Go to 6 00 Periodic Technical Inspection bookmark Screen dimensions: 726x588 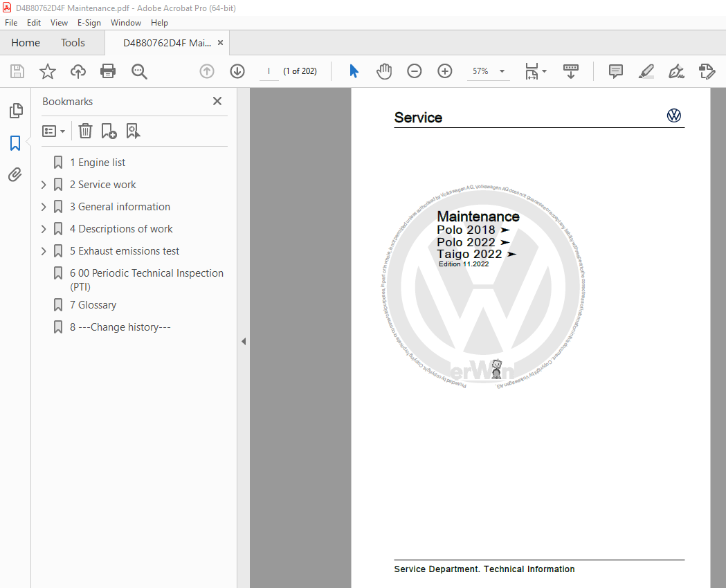(x=146, y=280)
